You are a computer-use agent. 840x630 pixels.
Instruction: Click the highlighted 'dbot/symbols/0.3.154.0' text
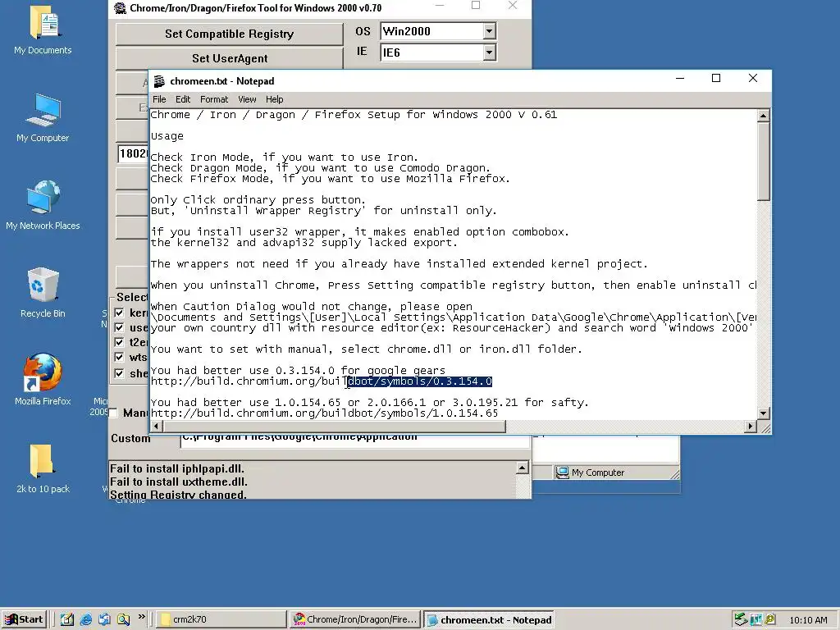click(x=419, y=381)
